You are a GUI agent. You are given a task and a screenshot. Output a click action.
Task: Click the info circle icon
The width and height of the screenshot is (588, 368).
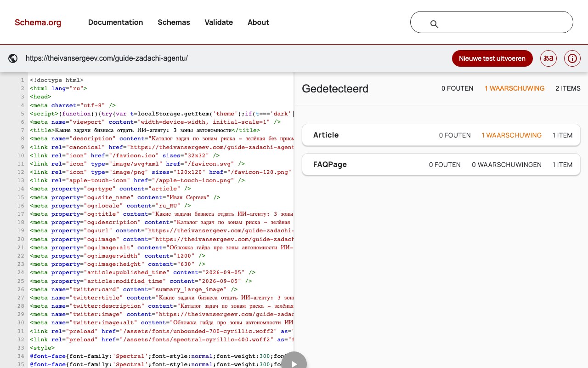[x=572, y=58]
